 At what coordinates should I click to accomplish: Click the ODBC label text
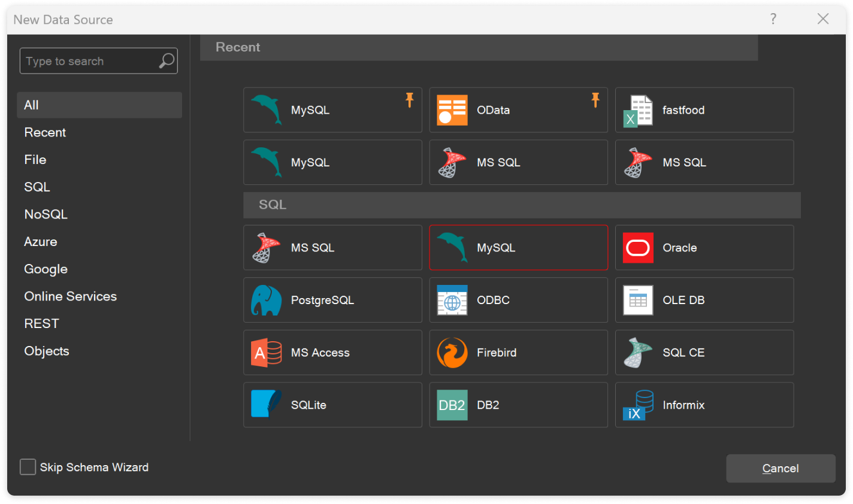coord(493,300)
